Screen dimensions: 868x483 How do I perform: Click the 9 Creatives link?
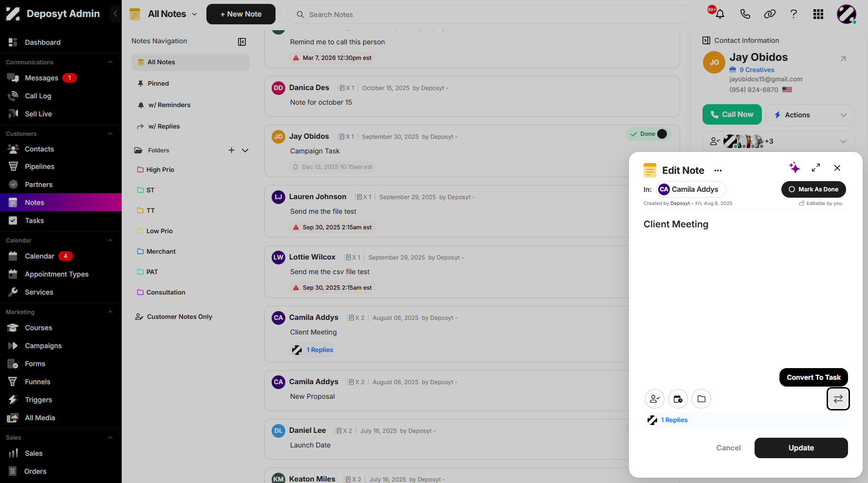[x=757, y=70]
